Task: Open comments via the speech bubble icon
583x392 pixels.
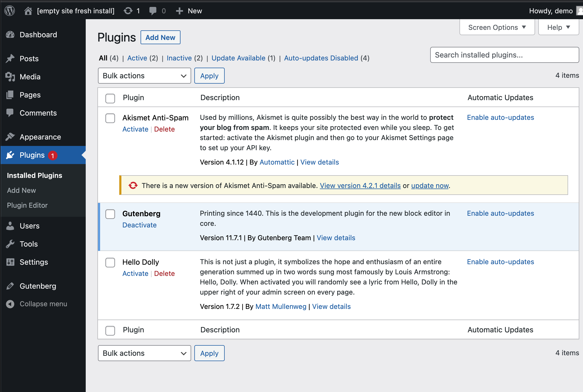Action: pyautogui.click(x=153, y=11)
